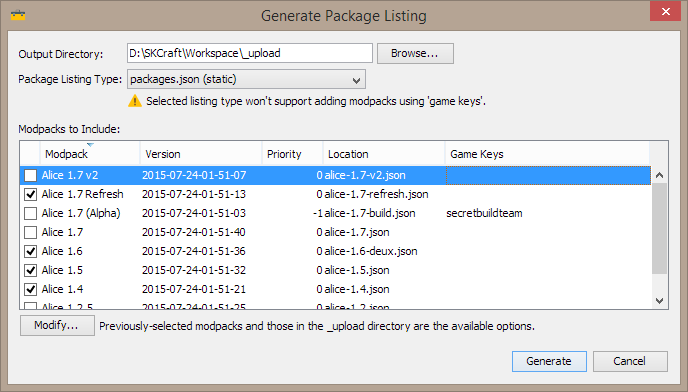Click the Browse... button
The width and height of the screenshot is (688, 392).
[x=415, y=54]
